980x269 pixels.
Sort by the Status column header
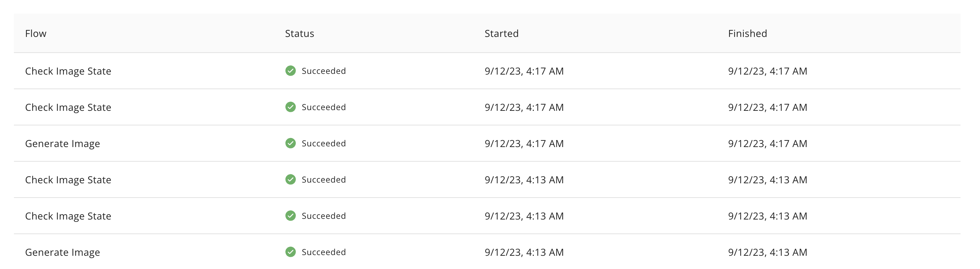point(299,33)
